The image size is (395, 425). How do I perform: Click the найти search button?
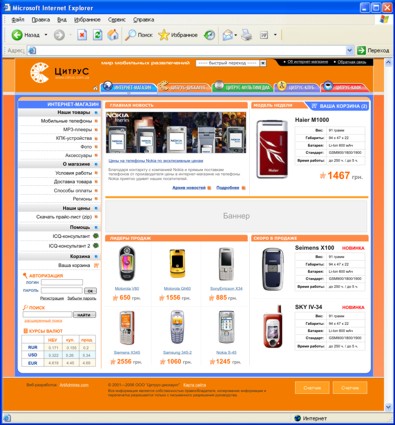[84, 314]
